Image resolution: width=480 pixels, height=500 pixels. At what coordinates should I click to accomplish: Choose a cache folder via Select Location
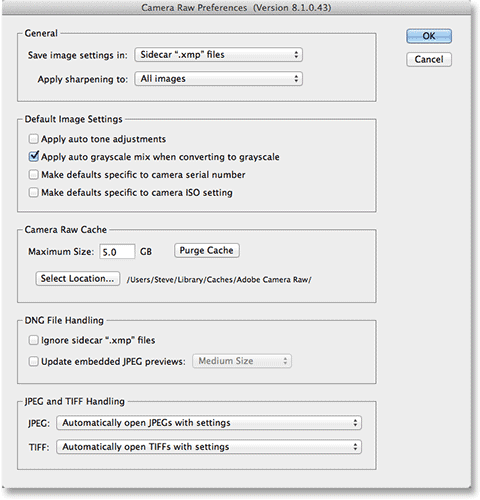coord(78,278)
